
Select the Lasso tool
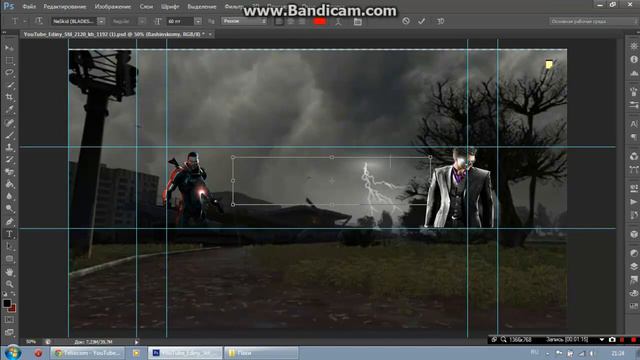point(9,73)
